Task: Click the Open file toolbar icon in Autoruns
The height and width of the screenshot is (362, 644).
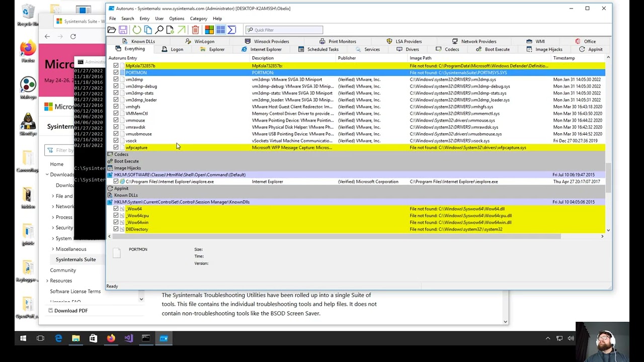Action: pos(112,30)
